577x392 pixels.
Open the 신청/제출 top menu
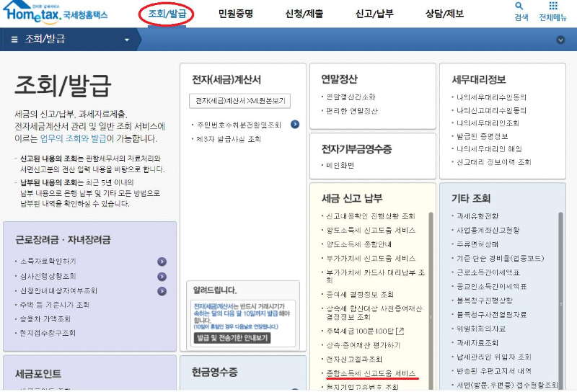pyautogui.click(x=304, y=14)
